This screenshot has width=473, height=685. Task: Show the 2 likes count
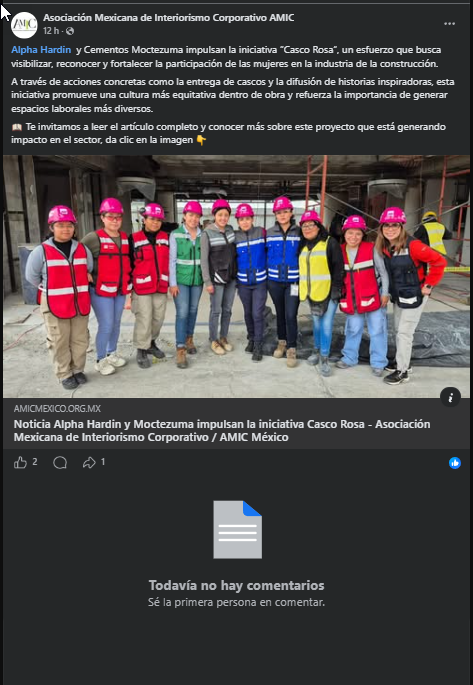(35, 462)
